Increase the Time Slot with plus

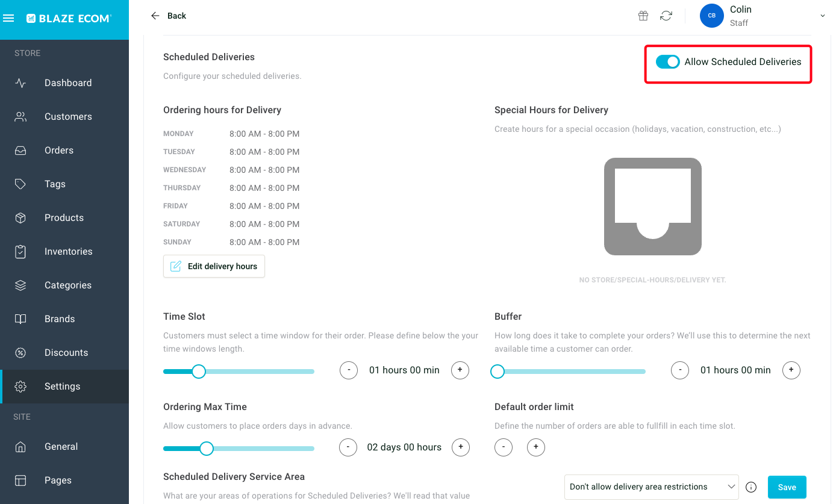click(x=460, y=370)
